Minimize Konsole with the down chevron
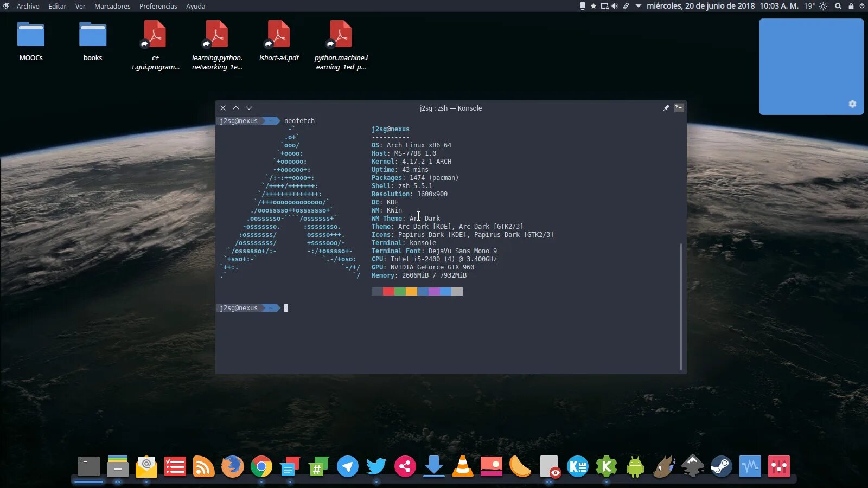Viewport: 868px width, 488px height. click(249, 108)
